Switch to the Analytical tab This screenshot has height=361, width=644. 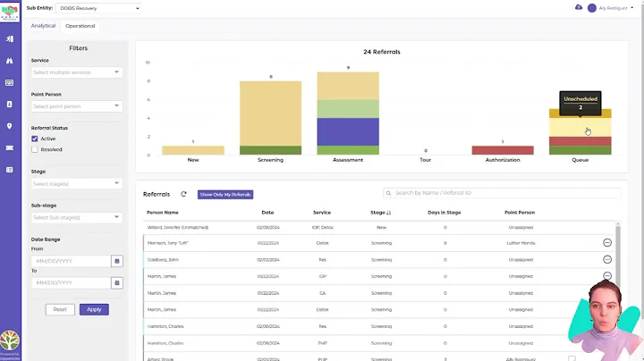(x=43, y=25)
